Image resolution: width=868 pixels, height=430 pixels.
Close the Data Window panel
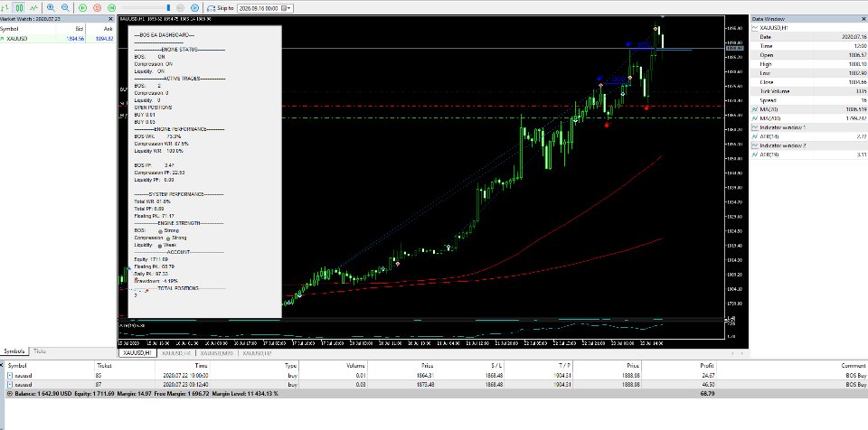[x=863, y=19]
